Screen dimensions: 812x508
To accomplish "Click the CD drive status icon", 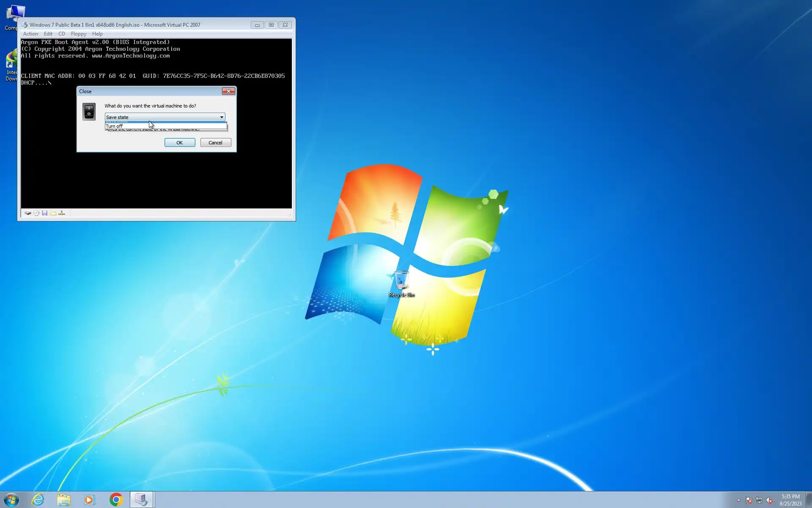I will (36, 213).
